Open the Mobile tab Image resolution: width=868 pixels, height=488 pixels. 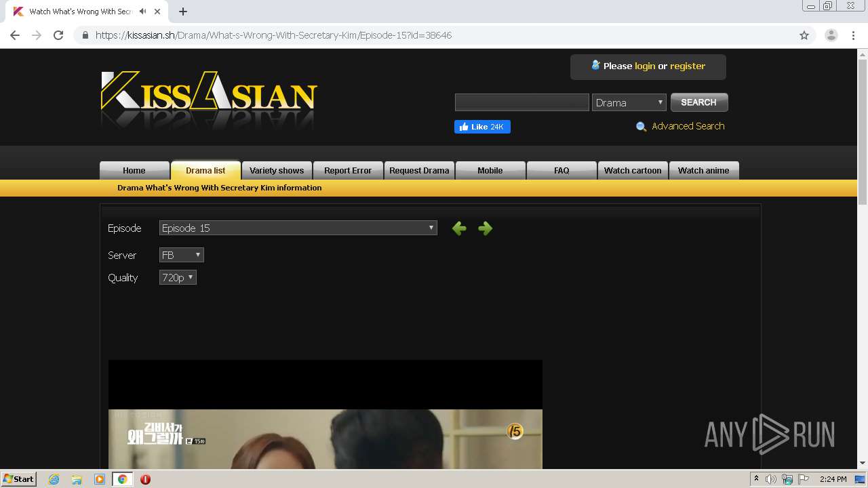point(490,170)
